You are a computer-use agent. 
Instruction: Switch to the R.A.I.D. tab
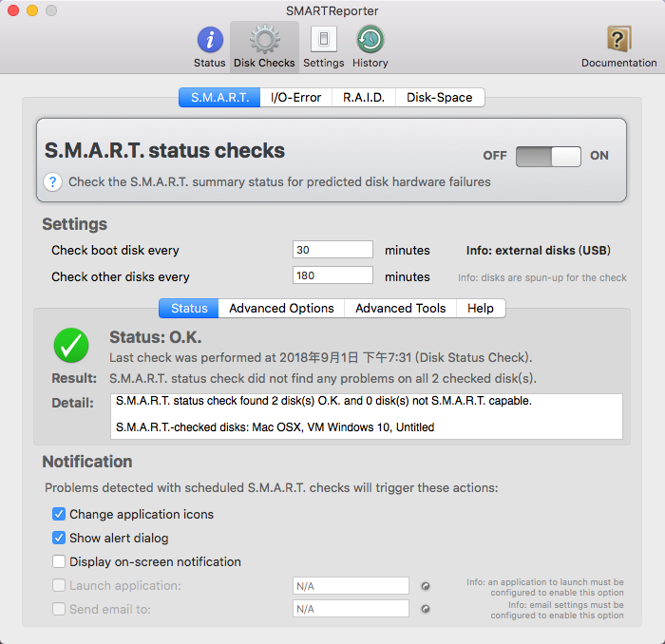364,98
